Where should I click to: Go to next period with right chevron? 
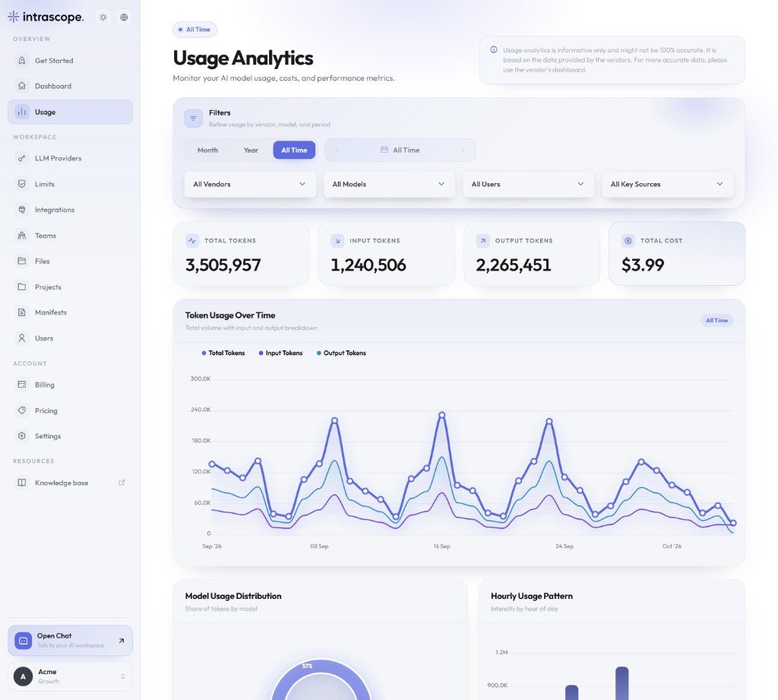pos(463,150)
